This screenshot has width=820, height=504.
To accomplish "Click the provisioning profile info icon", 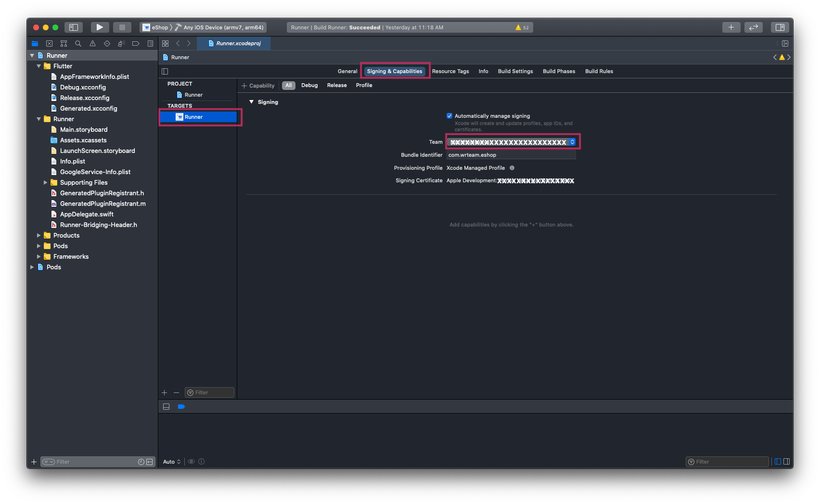I will (512, 168).
